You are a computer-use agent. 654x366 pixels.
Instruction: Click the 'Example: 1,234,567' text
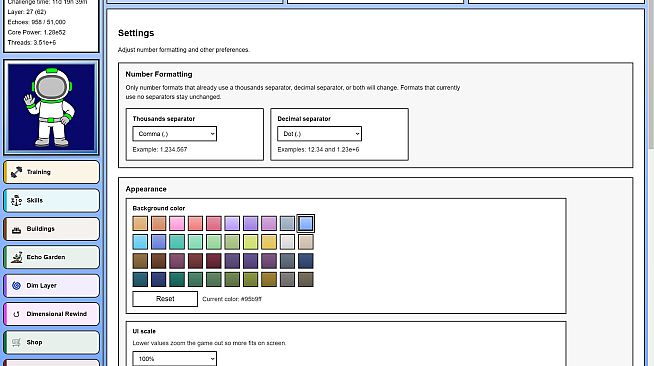[x=160, y=149]
